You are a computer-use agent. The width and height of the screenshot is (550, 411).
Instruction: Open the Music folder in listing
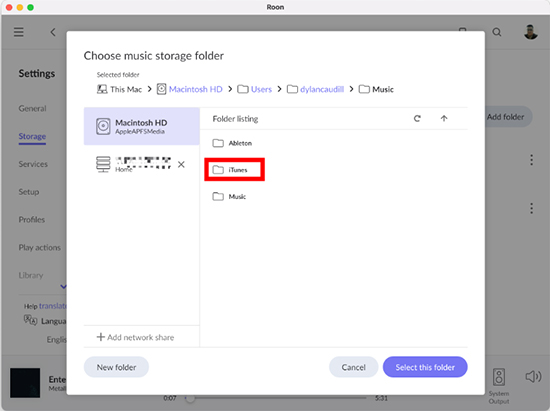pyautogui.click(x=229, y=196)
